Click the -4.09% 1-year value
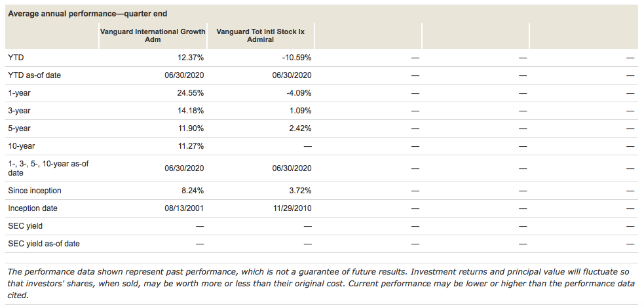The height and width of the screenshot is (306, 644). click(298, 92)
